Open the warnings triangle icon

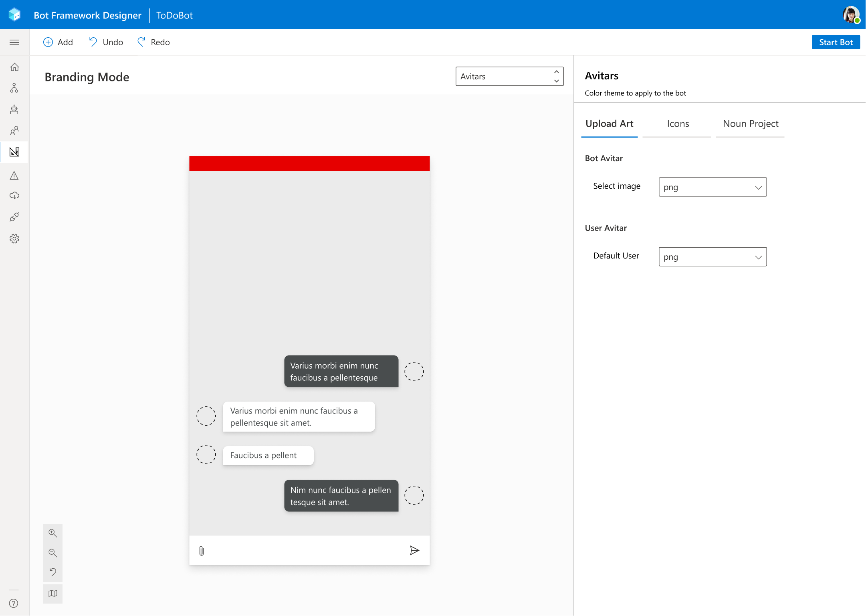click(x=14, y=176)
